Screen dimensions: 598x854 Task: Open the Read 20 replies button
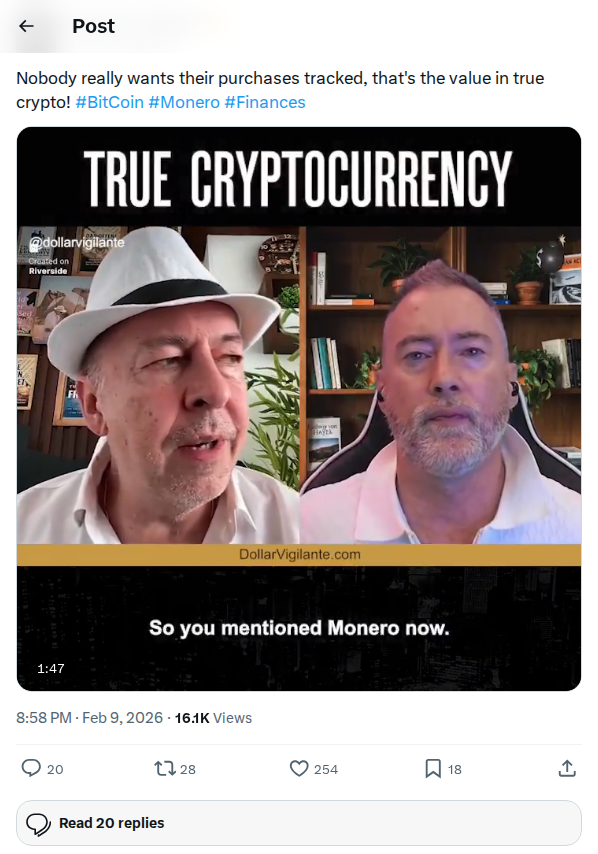(298, 823)
